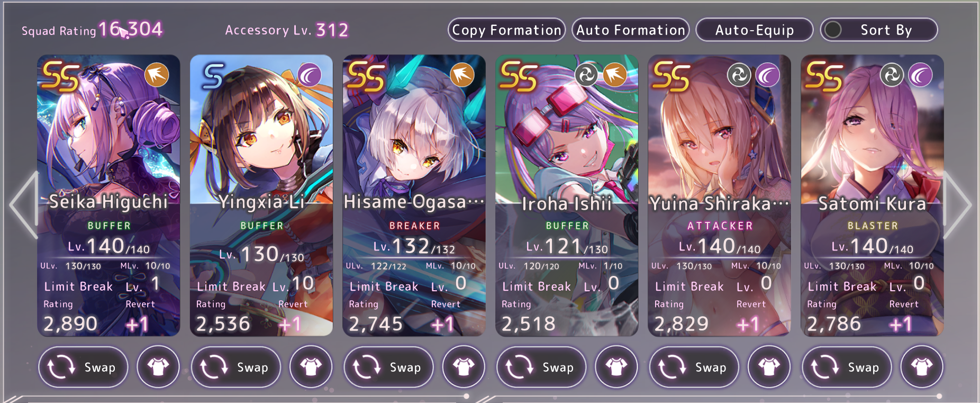Click Copy Formation button
The width and height of the screenshot is (980, 403).
click(x=506, y=30)
